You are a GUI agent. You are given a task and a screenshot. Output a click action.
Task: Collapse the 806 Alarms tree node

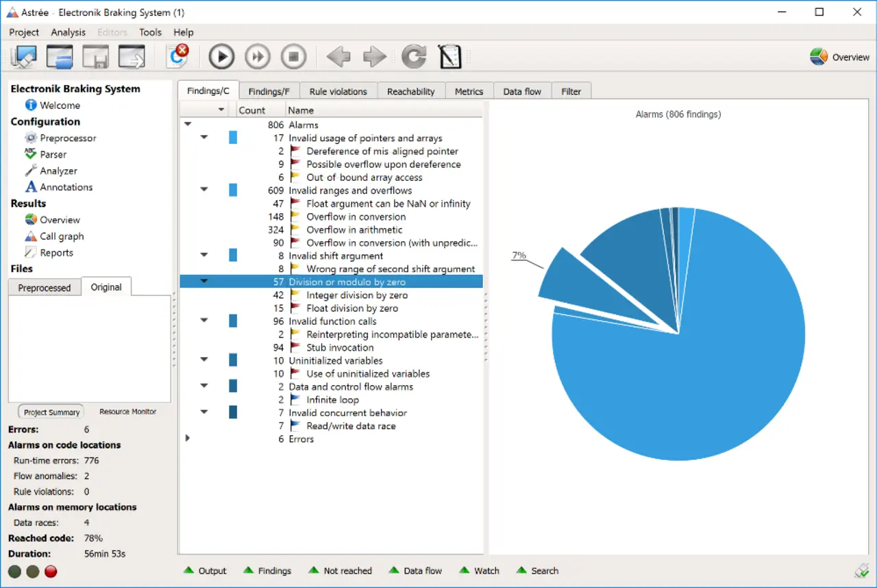[187, 125]
